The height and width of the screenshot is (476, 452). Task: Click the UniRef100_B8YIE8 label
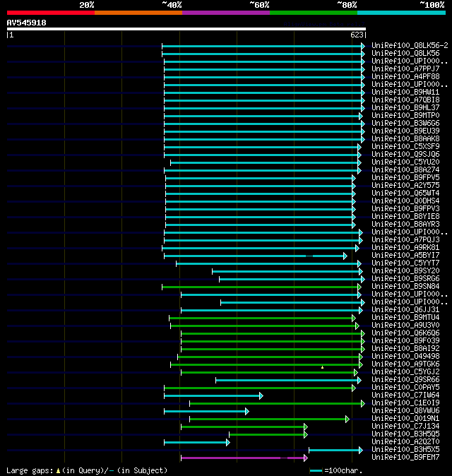405,217
